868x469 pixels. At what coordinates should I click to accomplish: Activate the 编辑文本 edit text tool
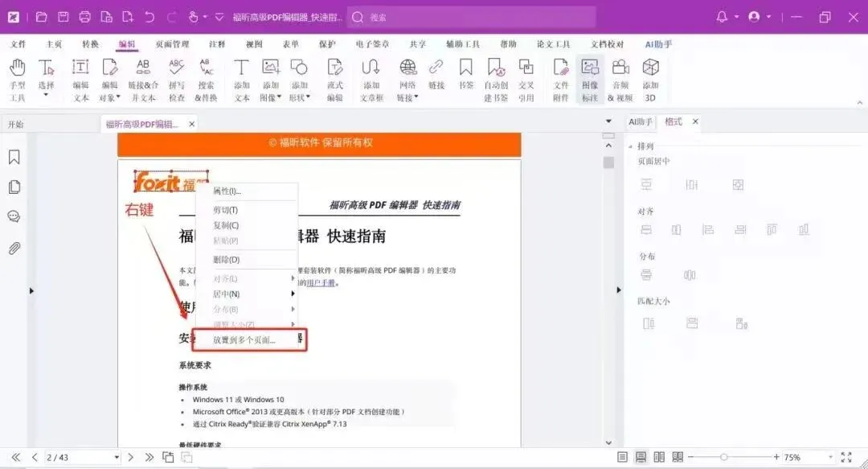pyautogui.click(x=81, y=80)
